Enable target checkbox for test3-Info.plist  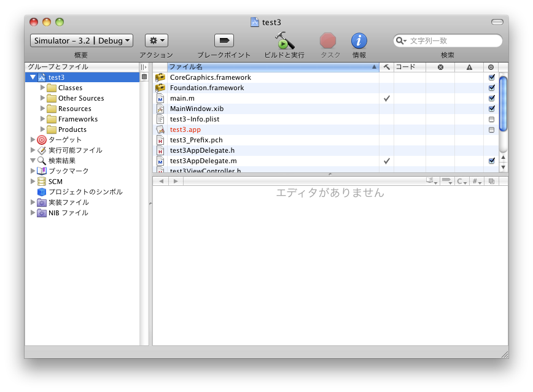(491, 120)
